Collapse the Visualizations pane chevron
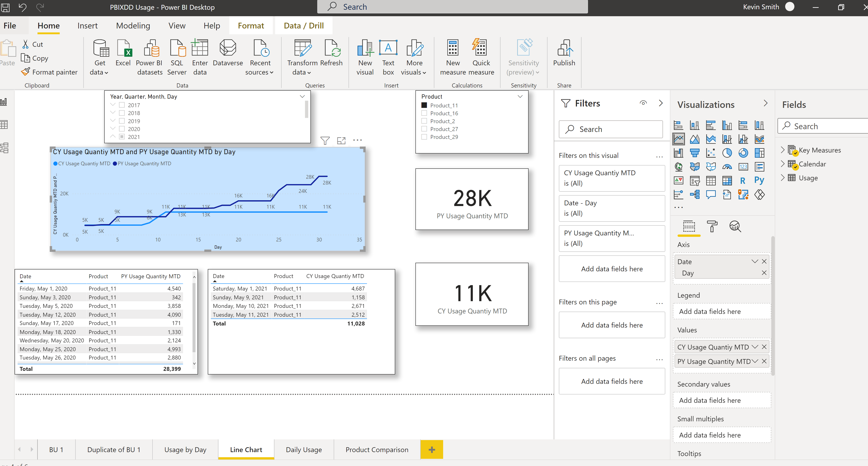This screenshot has width=868, height=466. pyautogui.click(x=765, y=103)
